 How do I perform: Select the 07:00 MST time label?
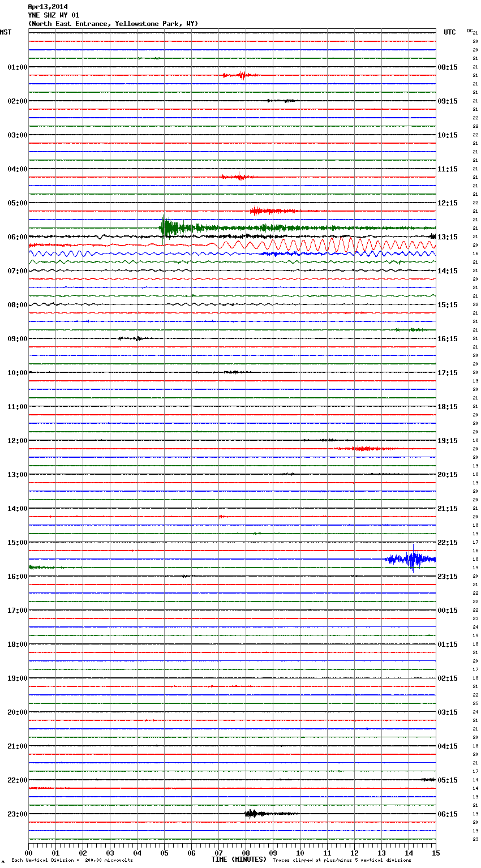[17, 271]
